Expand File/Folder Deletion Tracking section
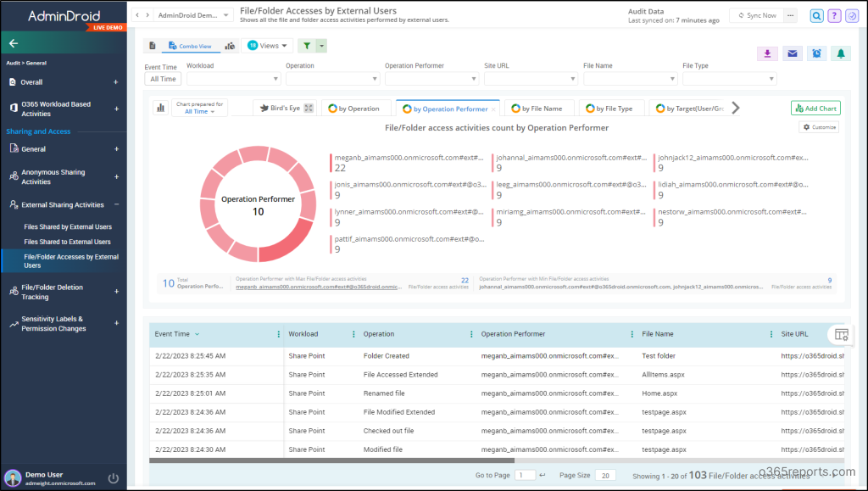The height and width of the screenshot is (491, 868). coord(116,292)
